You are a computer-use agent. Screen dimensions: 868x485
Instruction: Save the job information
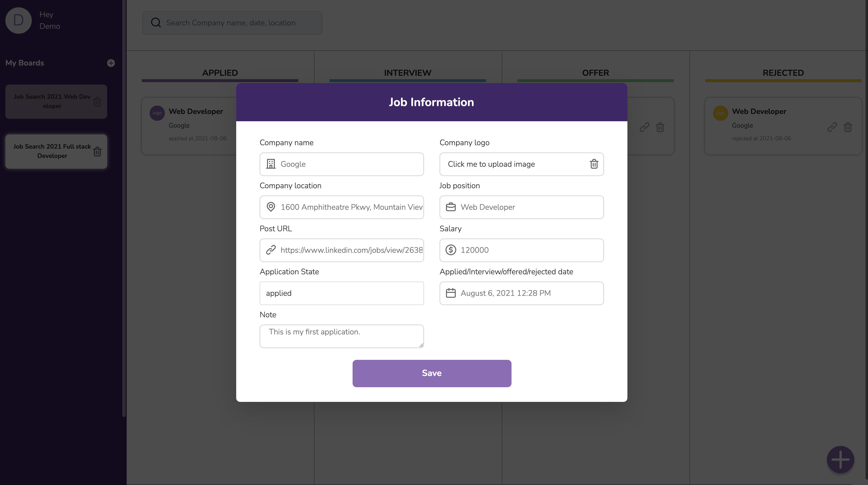coord(432,373)
